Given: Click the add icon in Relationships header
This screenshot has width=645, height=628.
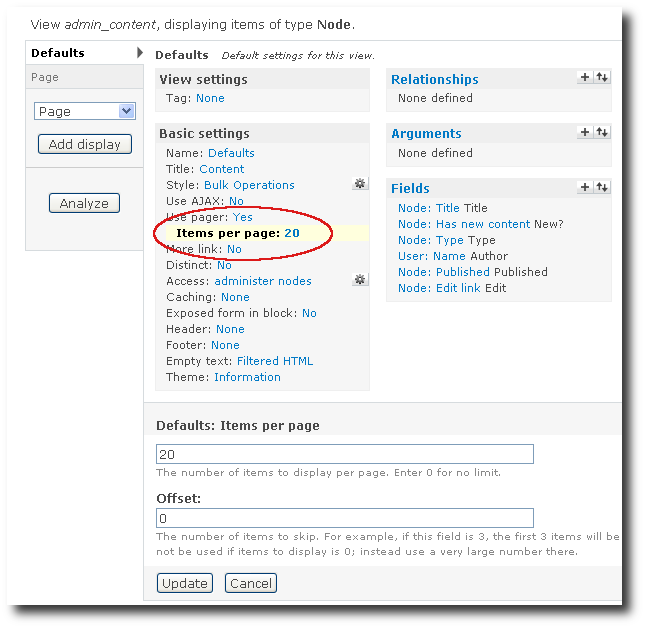Looking at the screenshot, I should [585, 78].
